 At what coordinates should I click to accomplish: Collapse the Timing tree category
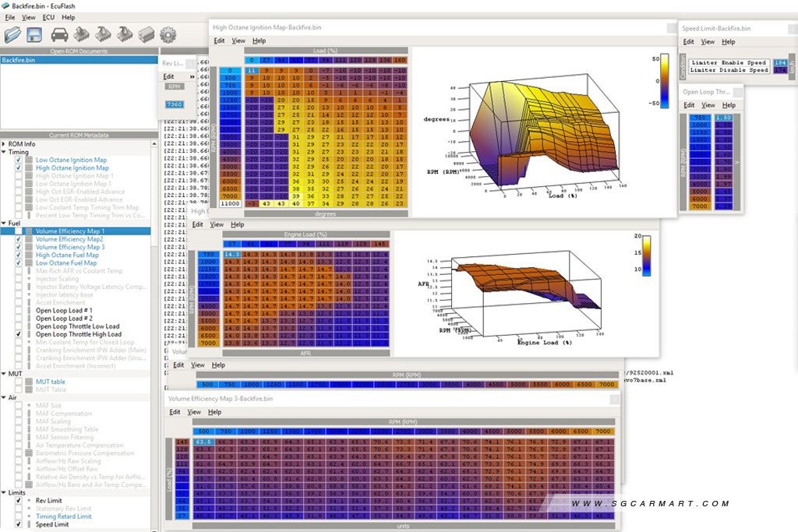click(x=4, y=152)
